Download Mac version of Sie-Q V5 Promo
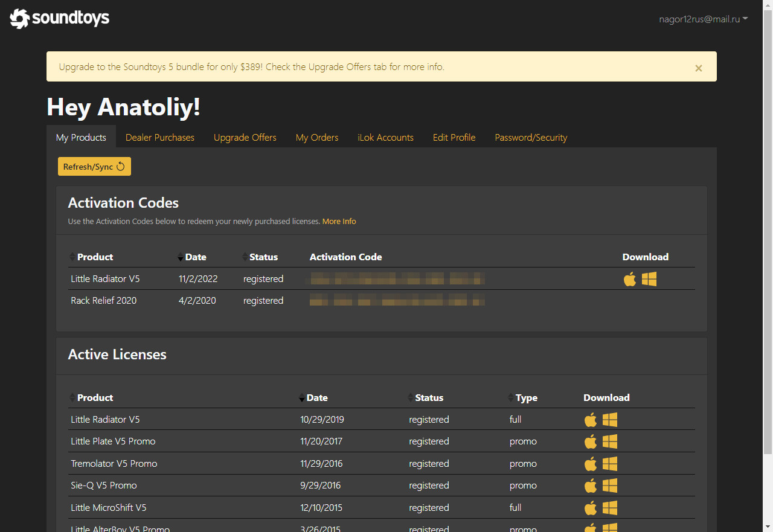 (591, 486)
